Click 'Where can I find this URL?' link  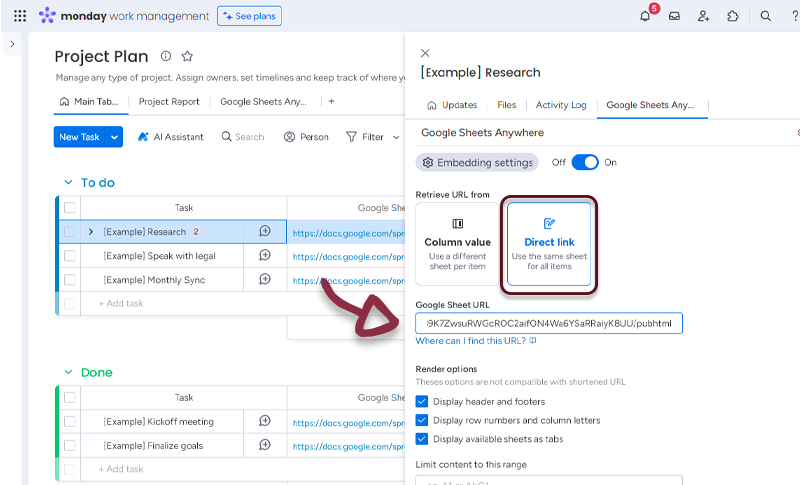click(x=471, y=341)
